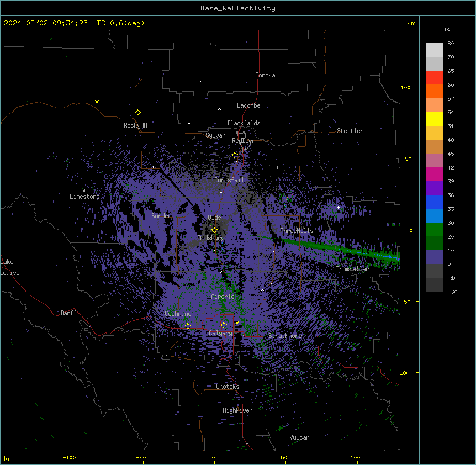
Task: Click the Limestone label
Action: [x=84, y=197]
